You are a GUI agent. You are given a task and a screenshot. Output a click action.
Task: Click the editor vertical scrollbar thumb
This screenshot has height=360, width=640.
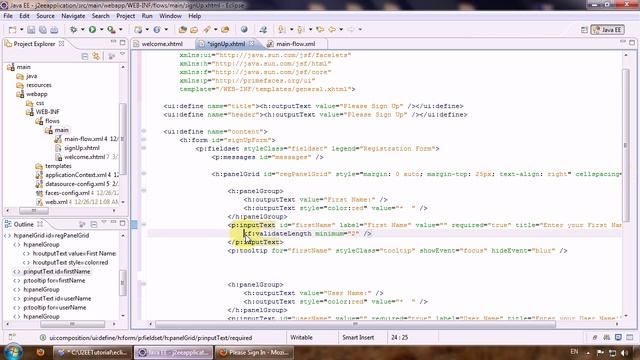pyautogui.click(x=626, y=145)
